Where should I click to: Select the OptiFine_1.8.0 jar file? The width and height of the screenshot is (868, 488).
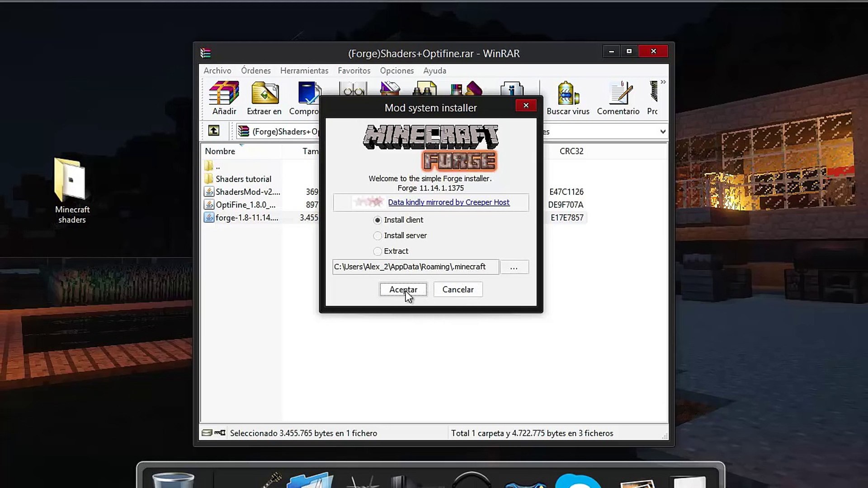[x=245, y=205]
